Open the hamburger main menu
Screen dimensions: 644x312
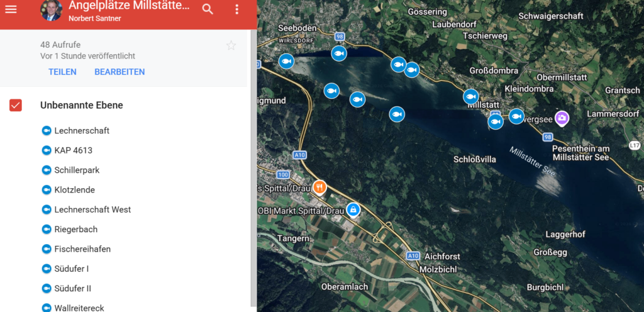(x=11, y=9)
